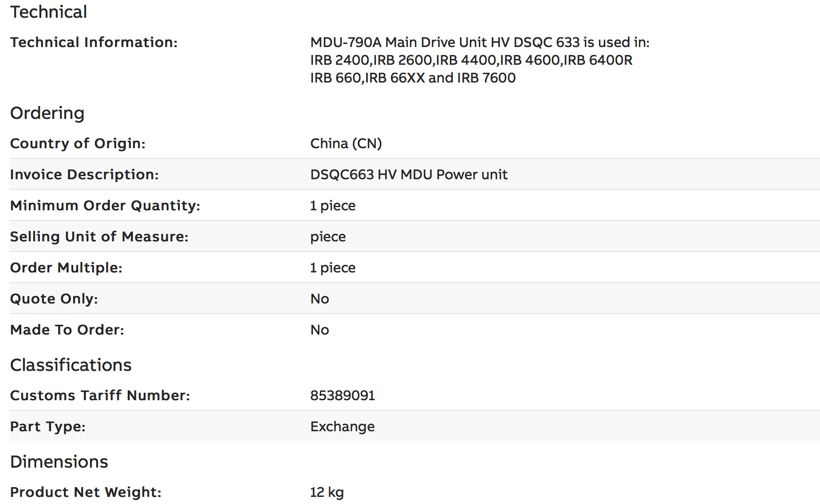
Task: Click the Selling Unit of Measure label
Action: [x=99, y=236]
